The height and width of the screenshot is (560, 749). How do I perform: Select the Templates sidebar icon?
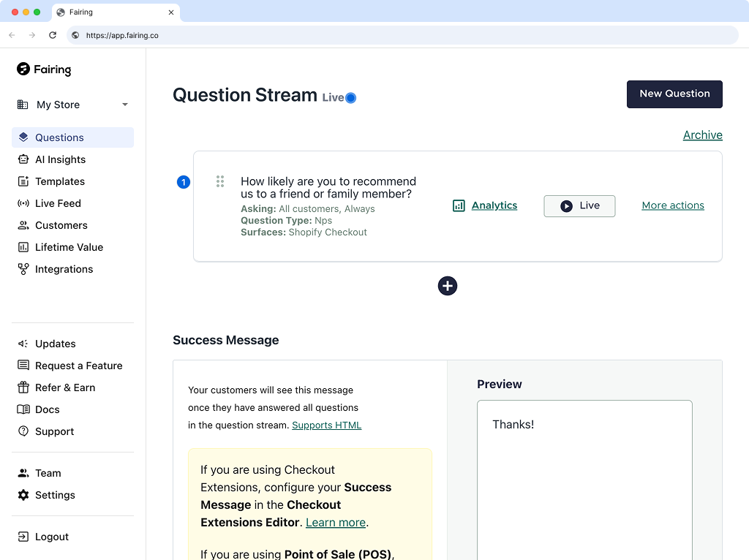click(x=25, y=181)
